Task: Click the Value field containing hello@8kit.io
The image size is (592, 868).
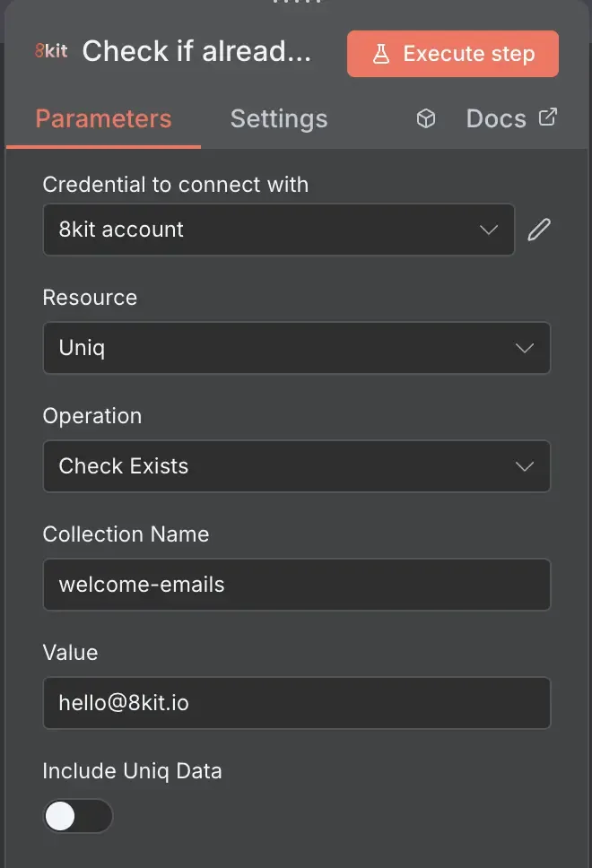Action: pos(297,703)
